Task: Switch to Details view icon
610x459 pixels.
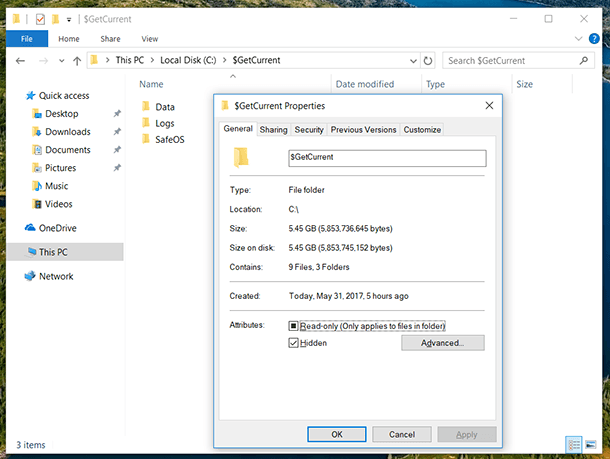Action: point(574,445)
